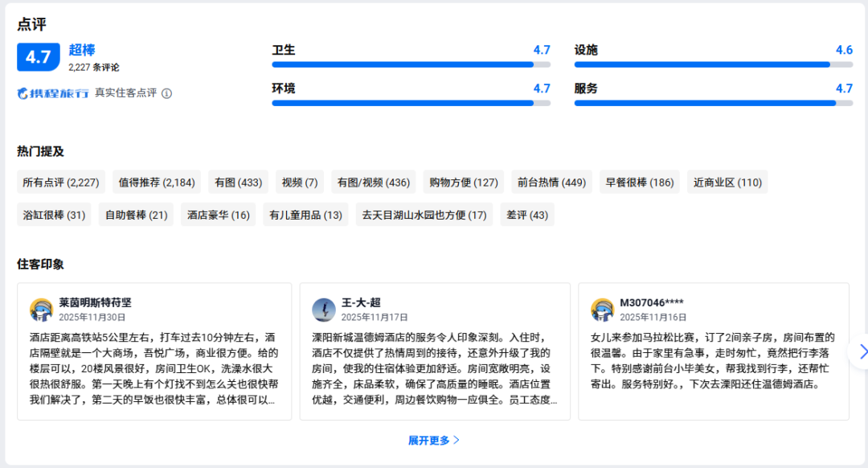Click the info icon beside 真实住客点评
This screenshot has height=468, width=868.
[167, 93]
